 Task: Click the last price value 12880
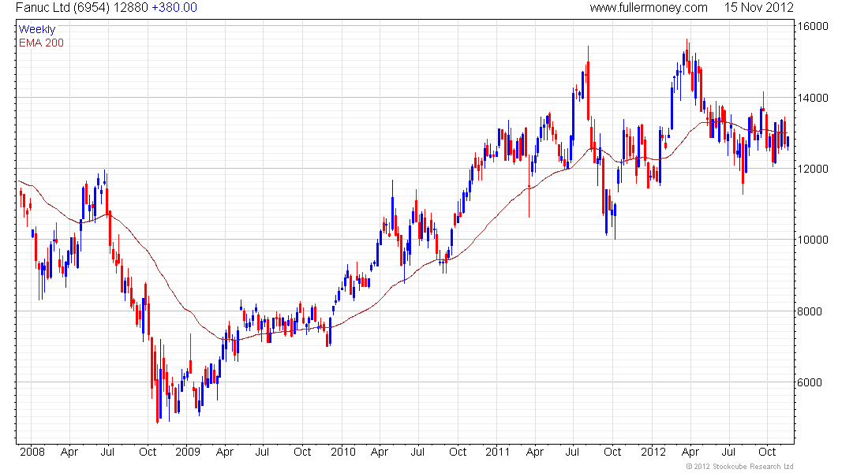131,8
